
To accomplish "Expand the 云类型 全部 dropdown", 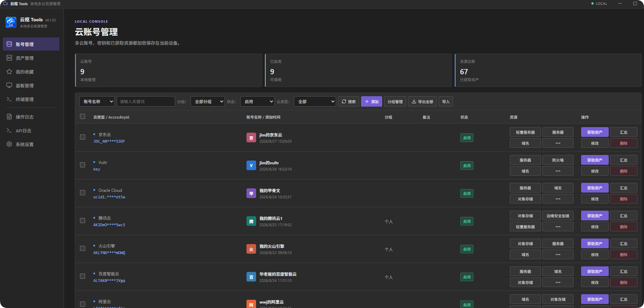I will (x=315, y=101).
